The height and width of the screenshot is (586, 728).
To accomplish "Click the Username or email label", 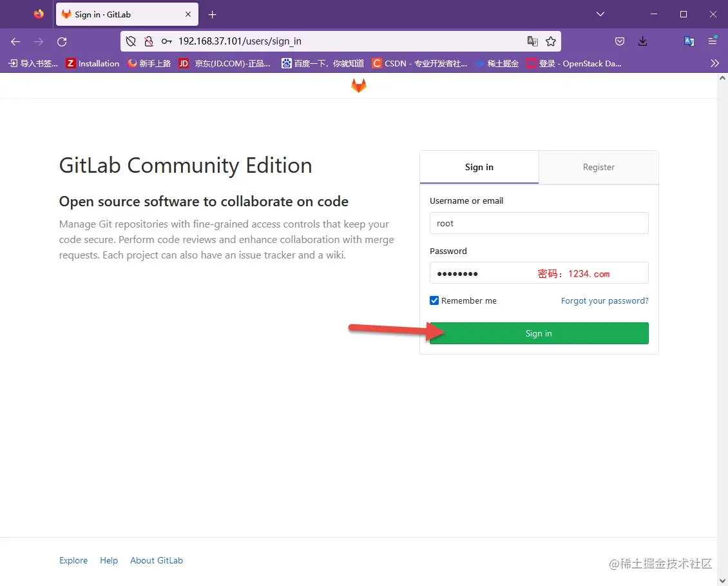I will pos(466,200).
